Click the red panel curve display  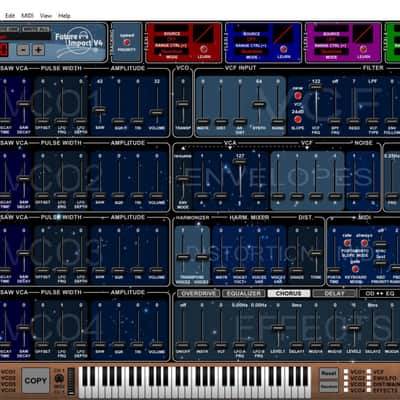(x=204, y=33)
